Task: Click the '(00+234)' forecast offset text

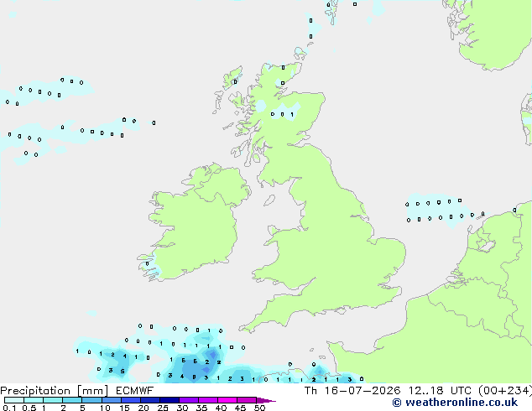Action: pyautogui.click(x=505, y=390)
